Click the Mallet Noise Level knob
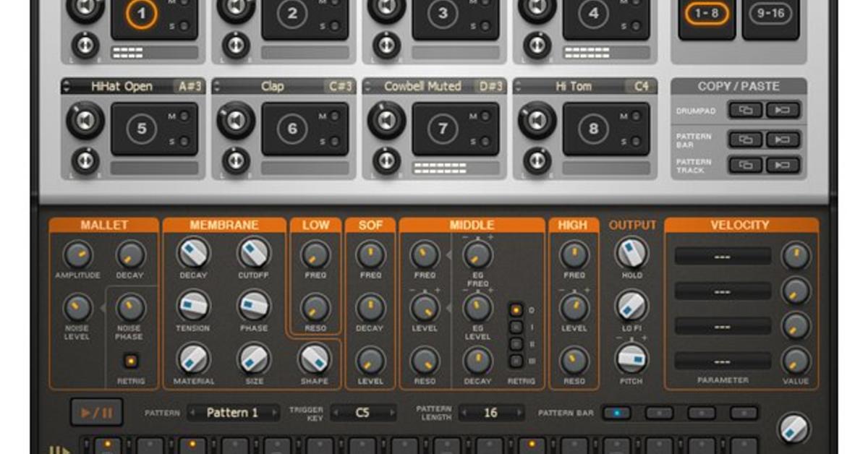This screenshot has height=454, width=868. point(77,308)
